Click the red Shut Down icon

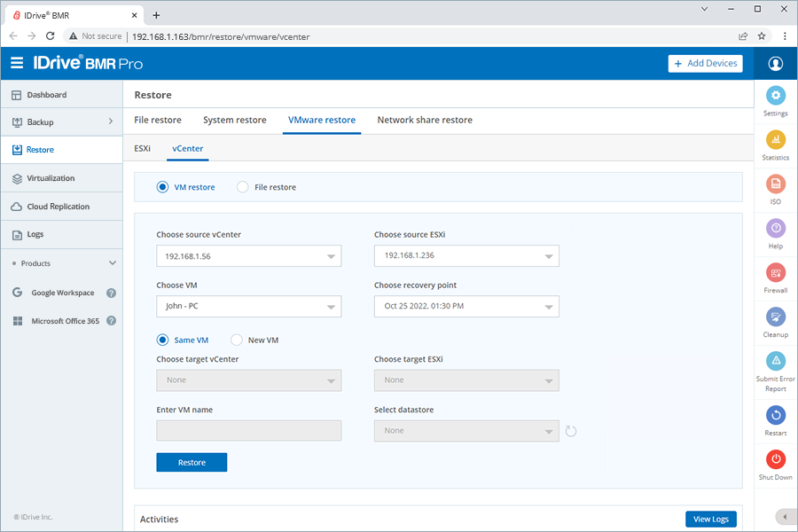(776, 459)
